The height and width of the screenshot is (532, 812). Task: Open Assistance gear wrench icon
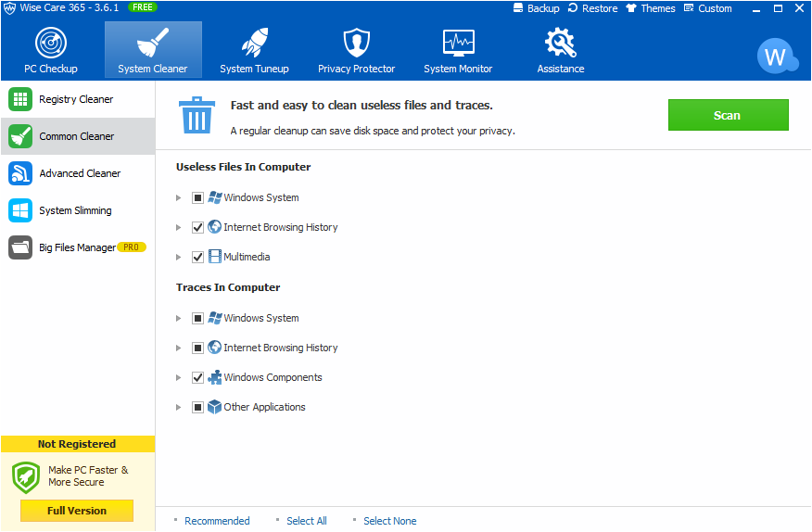pyautogui.click(x=560, y=43)
